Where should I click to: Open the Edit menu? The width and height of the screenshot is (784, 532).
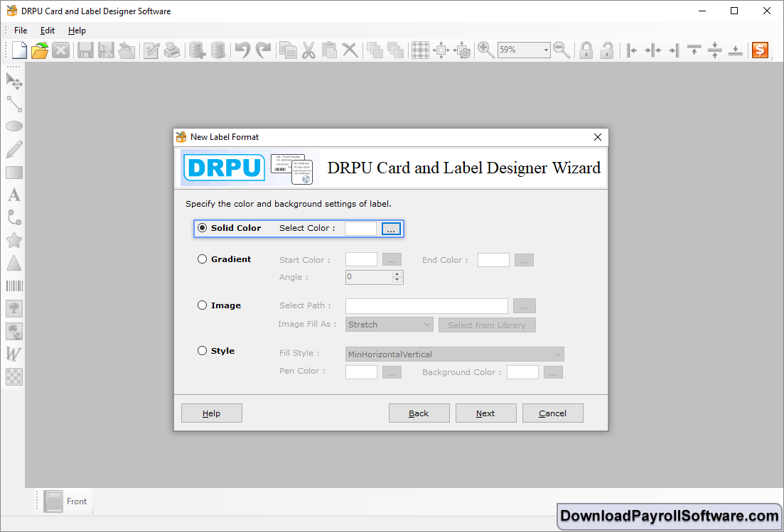48,31
